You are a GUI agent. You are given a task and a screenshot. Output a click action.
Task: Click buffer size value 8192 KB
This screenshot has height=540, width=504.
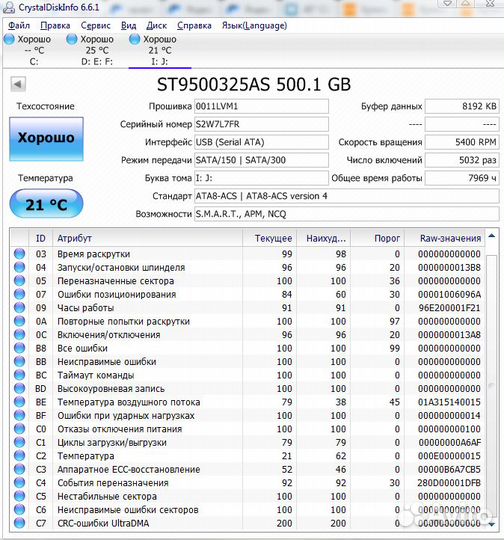point(462,106)
